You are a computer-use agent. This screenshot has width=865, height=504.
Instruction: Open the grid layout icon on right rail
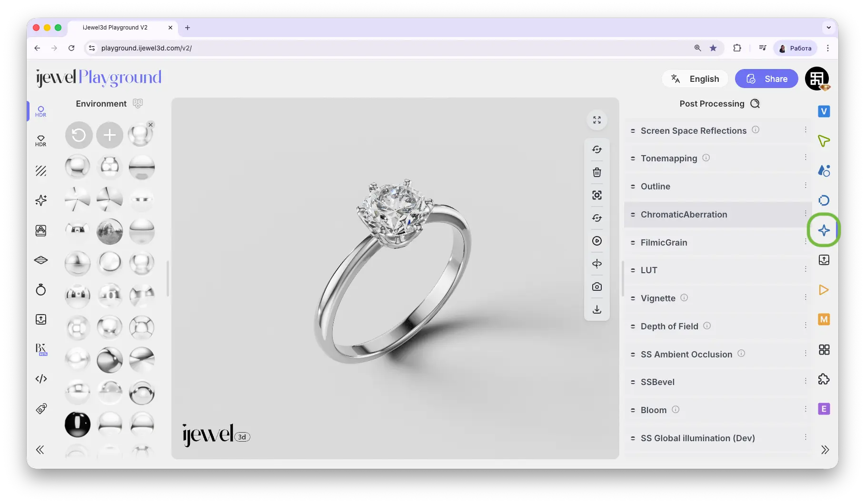coord(824,350)
